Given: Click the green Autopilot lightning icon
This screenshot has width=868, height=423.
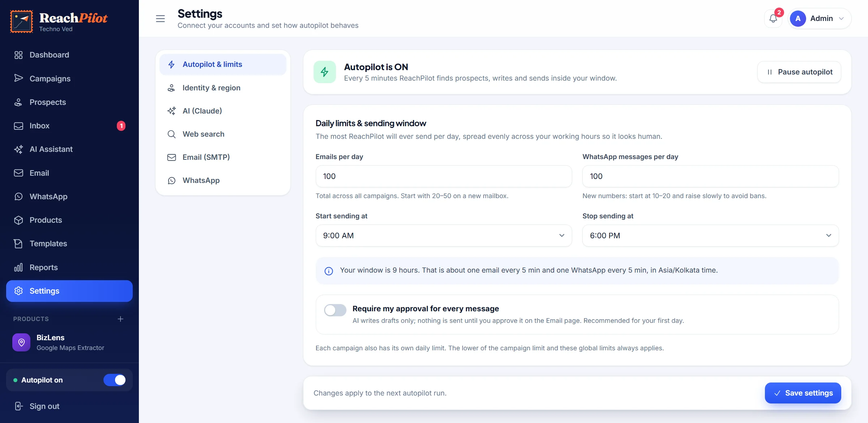Looking at the screenshot, I should click(x=324, y=72).
